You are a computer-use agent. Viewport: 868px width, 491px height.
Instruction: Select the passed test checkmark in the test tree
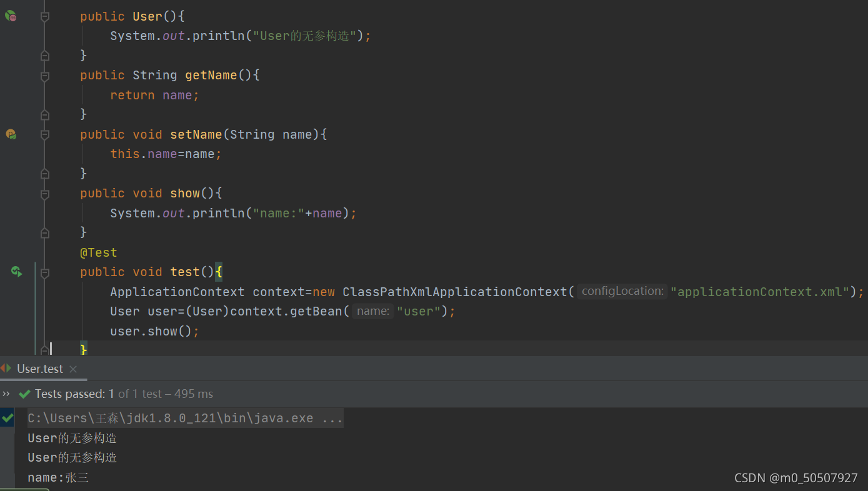(7, 418)
